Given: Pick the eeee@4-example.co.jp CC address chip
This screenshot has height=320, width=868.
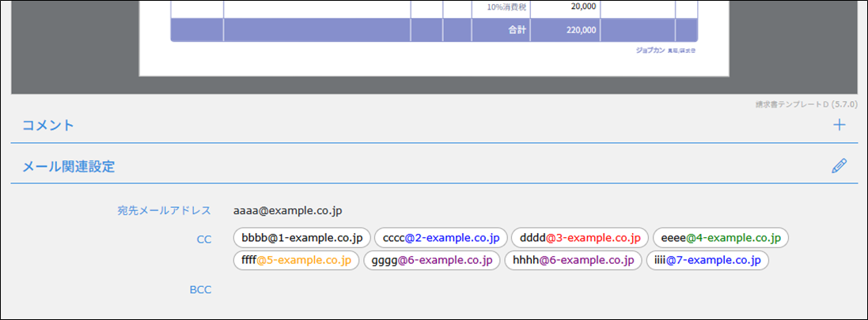Looking at the screenshot, I should pos(721,238).
